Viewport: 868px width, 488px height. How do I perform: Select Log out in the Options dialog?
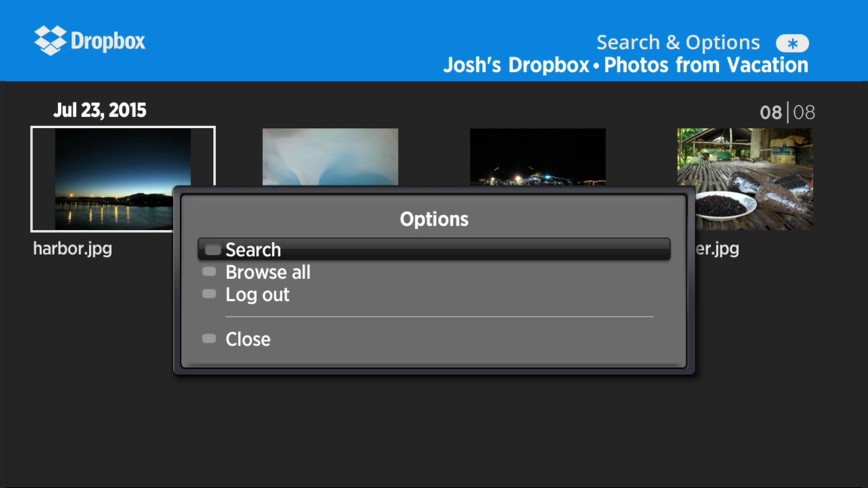257,295
